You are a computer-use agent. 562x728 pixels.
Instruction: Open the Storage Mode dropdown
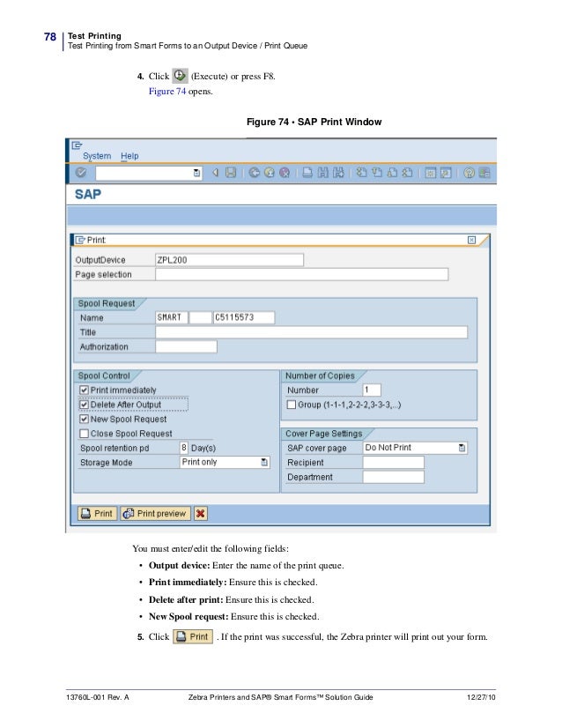click(264, 462)
